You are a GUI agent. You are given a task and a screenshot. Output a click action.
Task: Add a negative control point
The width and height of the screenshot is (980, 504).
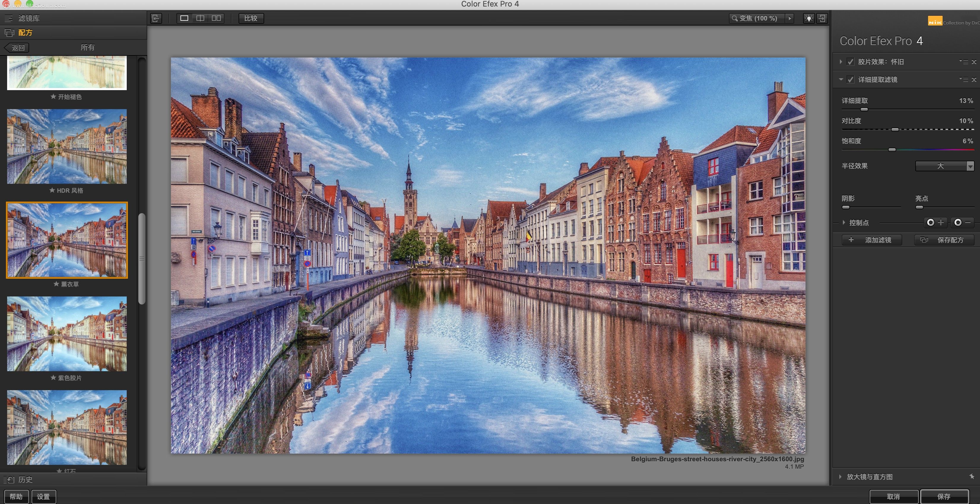tap(962, 222)
